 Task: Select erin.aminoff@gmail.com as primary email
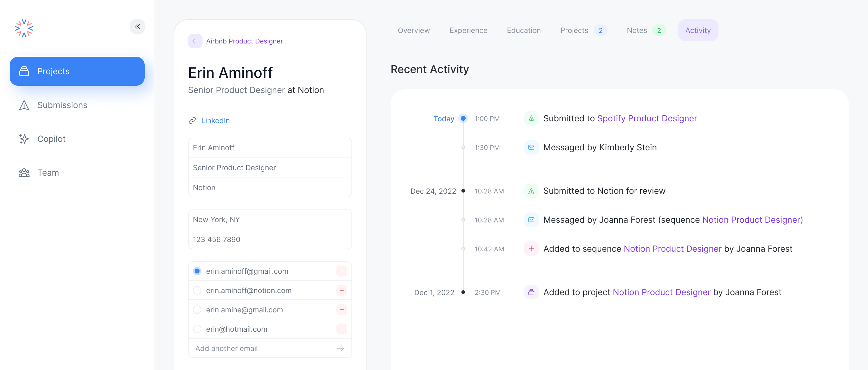(x=197, y=271)
